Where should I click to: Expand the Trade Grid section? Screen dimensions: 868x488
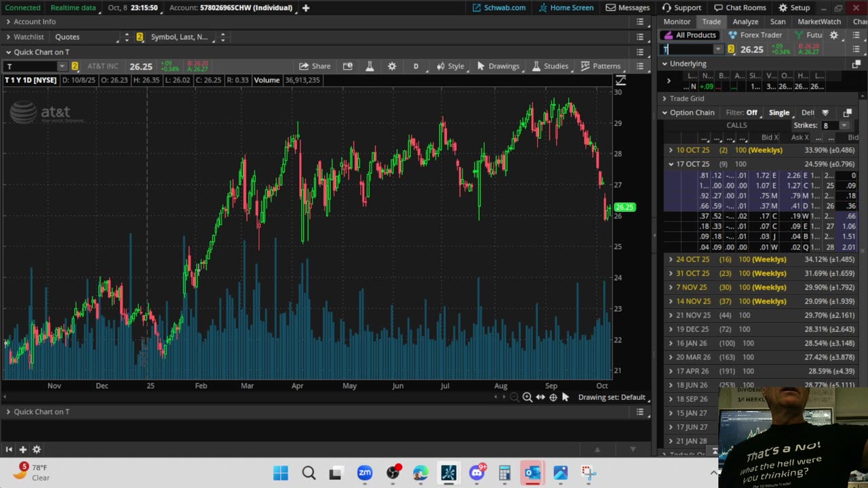(665, 98)
